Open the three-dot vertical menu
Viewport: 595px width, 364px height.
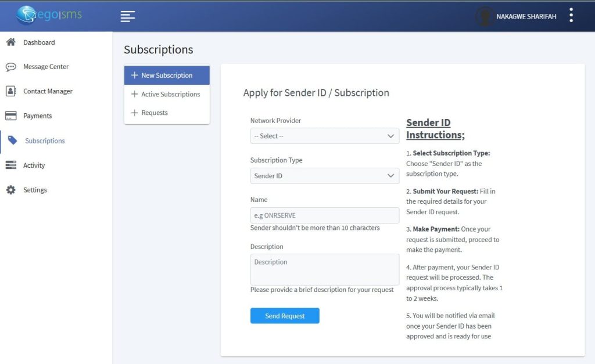tap(571, 16)
